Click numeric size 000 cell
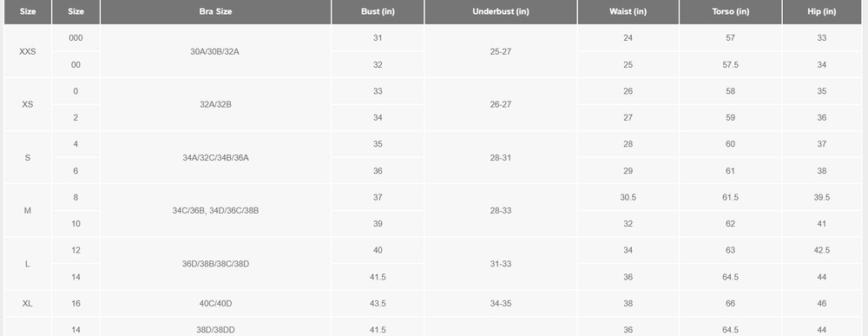 click(76, 38)
